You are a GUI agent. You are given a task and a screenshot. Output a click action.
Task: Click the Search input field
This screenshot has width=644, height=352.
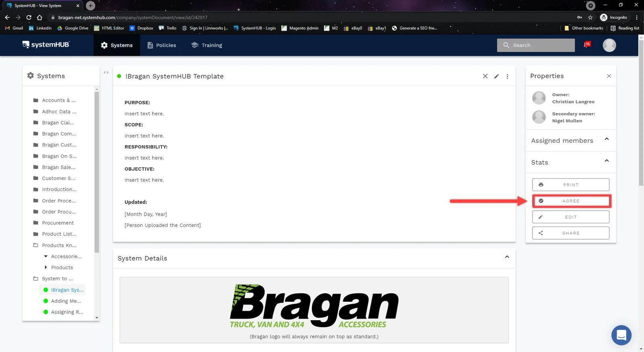[x=536, y=45]
